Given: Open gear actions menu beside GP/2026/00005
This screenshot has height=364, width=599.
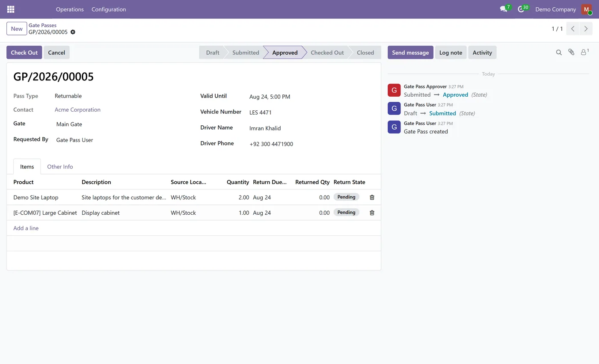Looking at the screenshot, I should 73,32.
